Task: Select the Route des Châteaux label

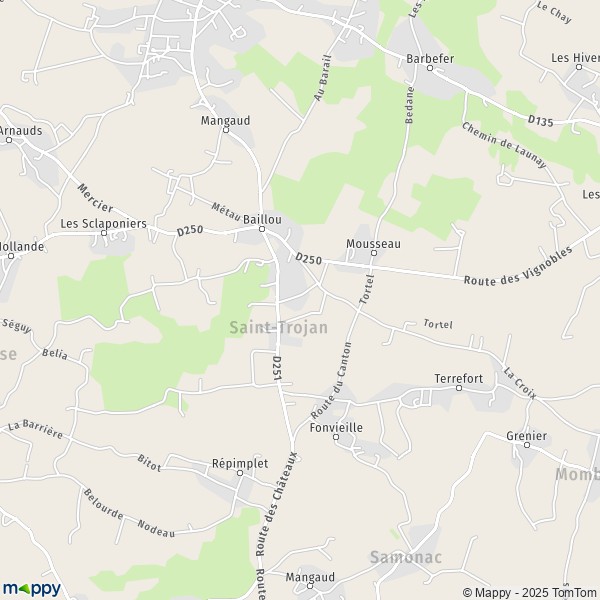Action: (x=278, y=504)
